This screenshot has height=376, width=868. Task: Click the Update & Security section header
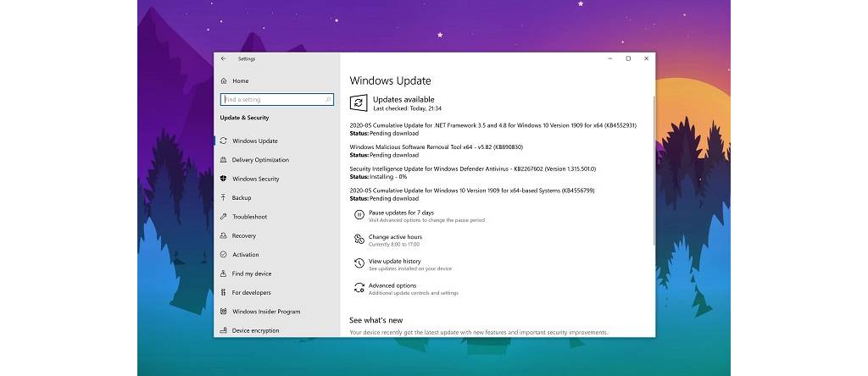click(x=244, y=118)
